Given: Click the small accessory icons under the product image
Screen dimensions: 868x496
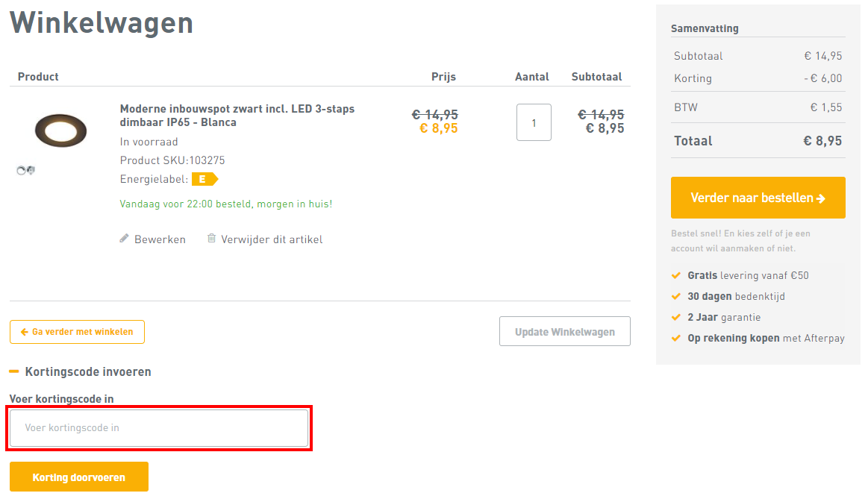Looking at the screenshot, I should pos(26,171).
